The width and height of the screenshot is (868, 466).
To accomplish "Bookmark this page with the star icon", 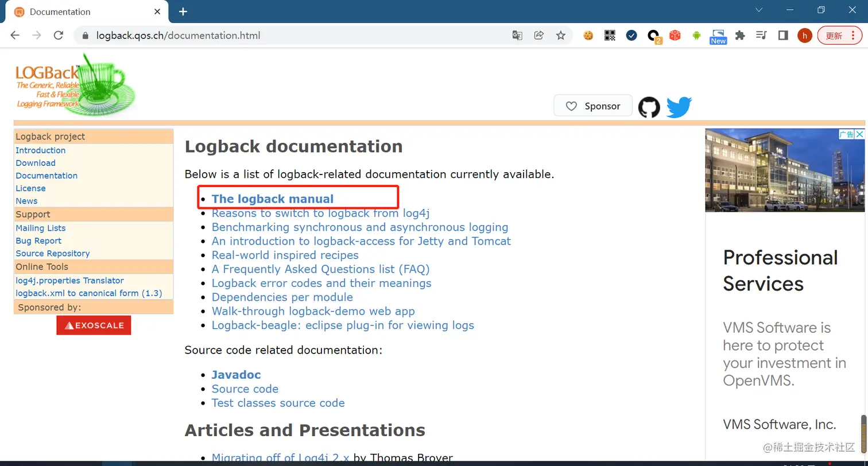I will click(561, 36).
